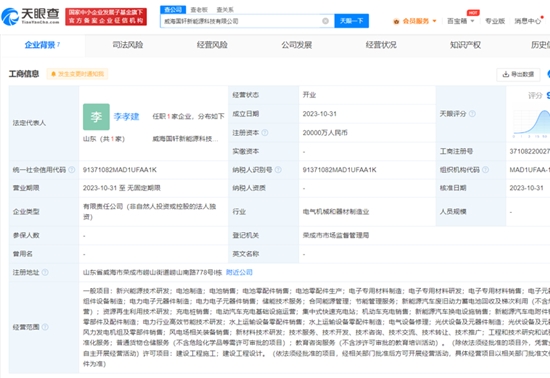Switch to the 经营风险 tab
Screen dimensions: 550x378
(212, 45)
